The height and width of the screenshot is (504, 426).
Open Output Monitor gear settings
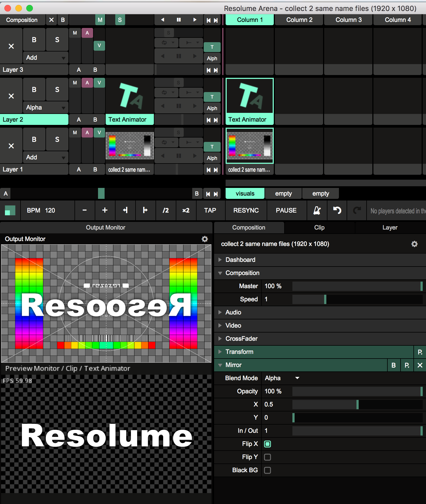(205, 239)
